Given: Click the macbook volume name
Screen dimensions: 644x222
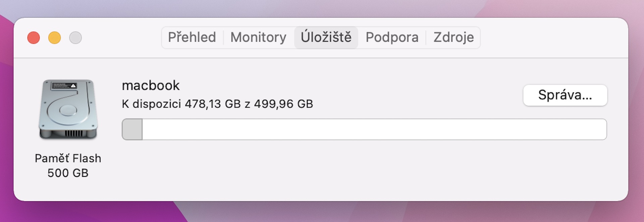Looking at the screenshot, I should click(151, 86).
